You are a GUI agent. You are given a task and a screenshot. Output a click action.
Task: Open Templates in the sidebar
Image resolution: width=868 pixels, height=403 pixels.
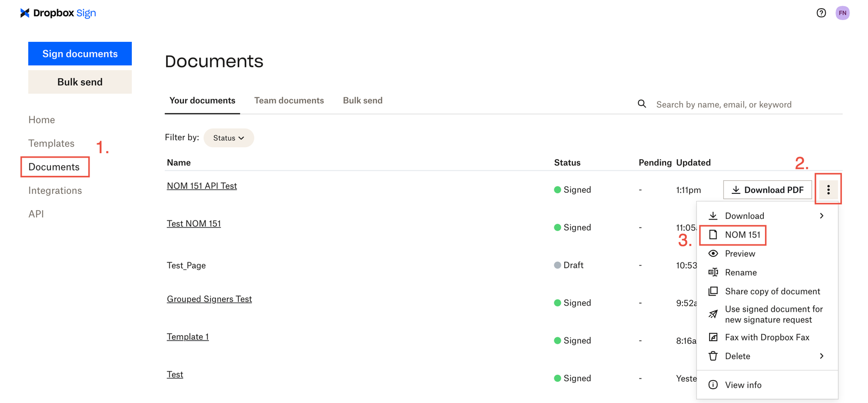pyautogui.click(x=52, y=143)
